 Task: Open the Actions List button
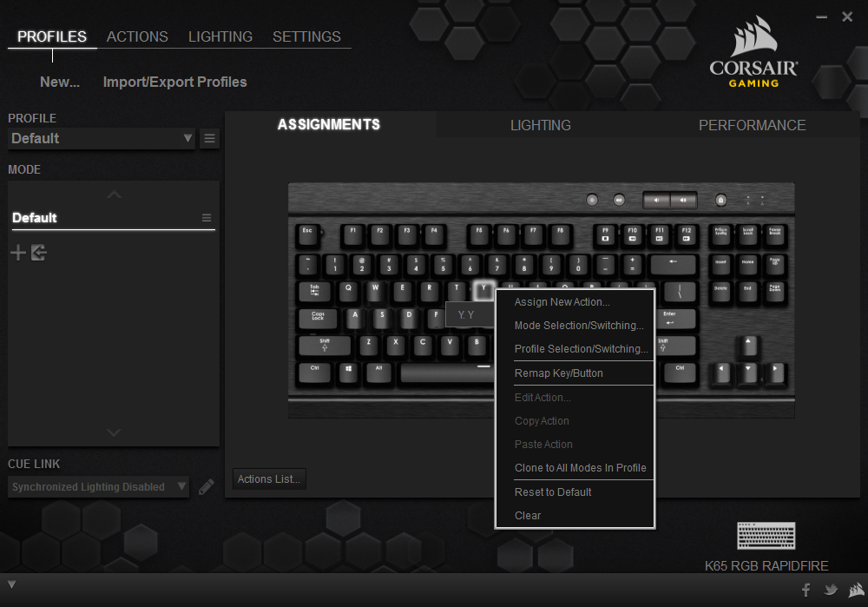[x=269, y=479]
